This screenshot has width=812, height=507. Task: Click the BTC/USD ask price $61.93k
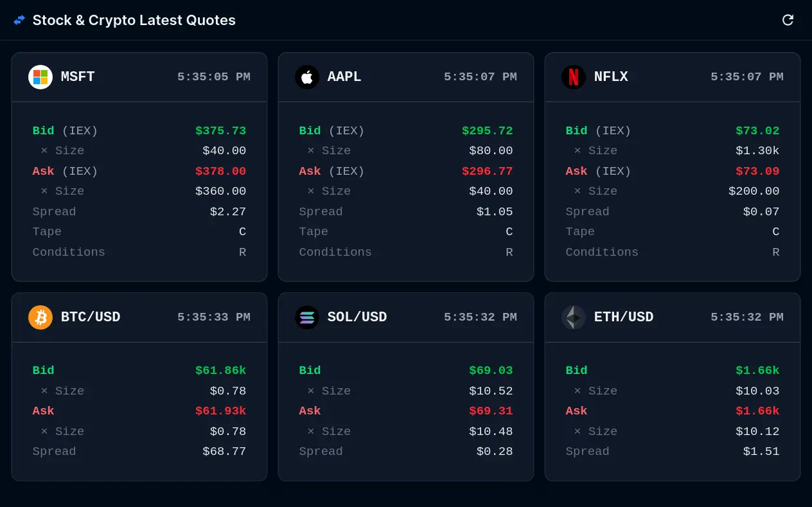tap(221, 411)
